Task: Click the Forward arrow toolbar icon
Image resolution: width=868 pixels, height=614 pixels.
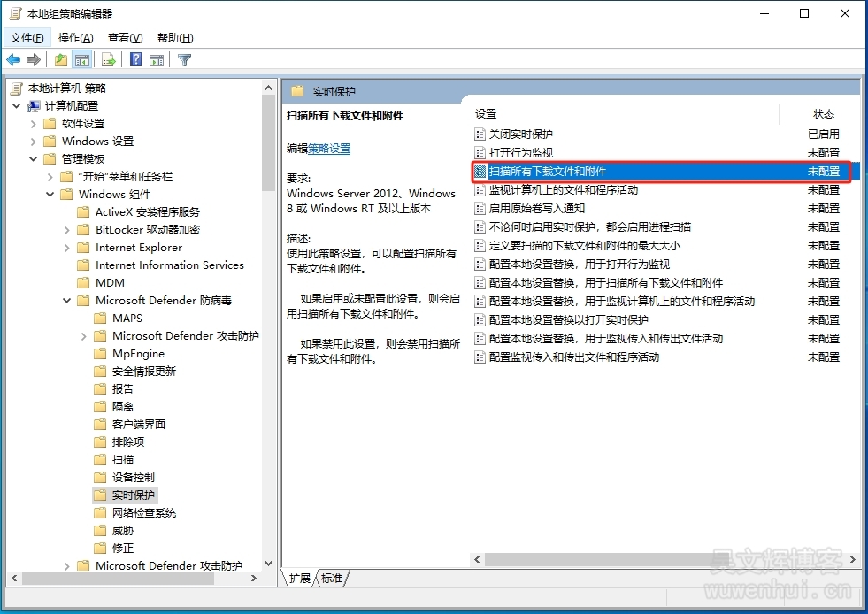Action: point(34,60)
